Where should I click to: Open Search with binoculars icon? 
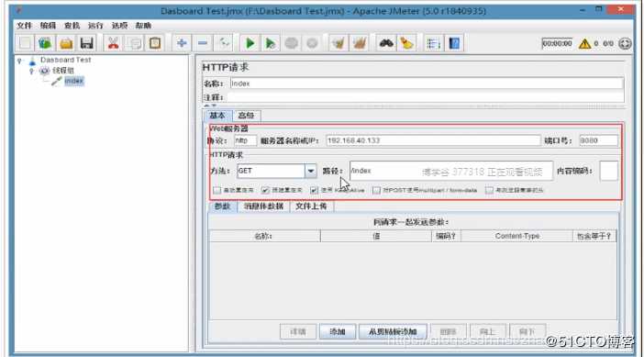(x=386, y=43)
